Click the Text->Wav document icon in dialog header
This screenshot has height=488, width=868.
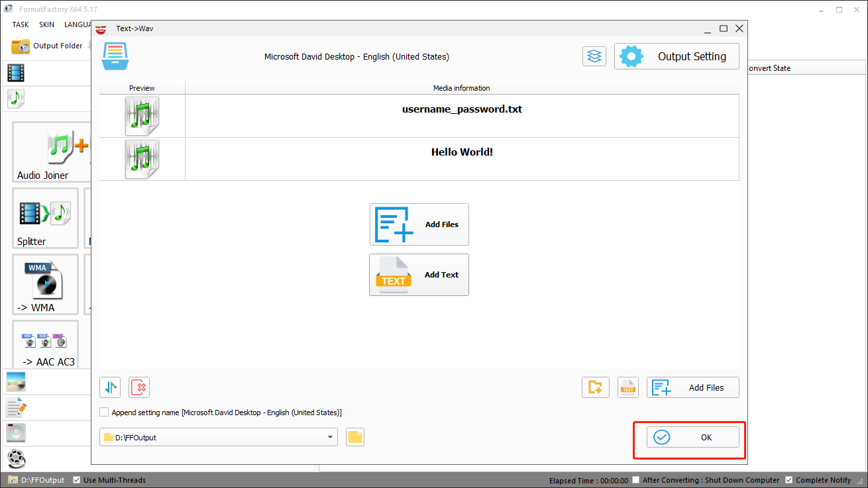115,56
